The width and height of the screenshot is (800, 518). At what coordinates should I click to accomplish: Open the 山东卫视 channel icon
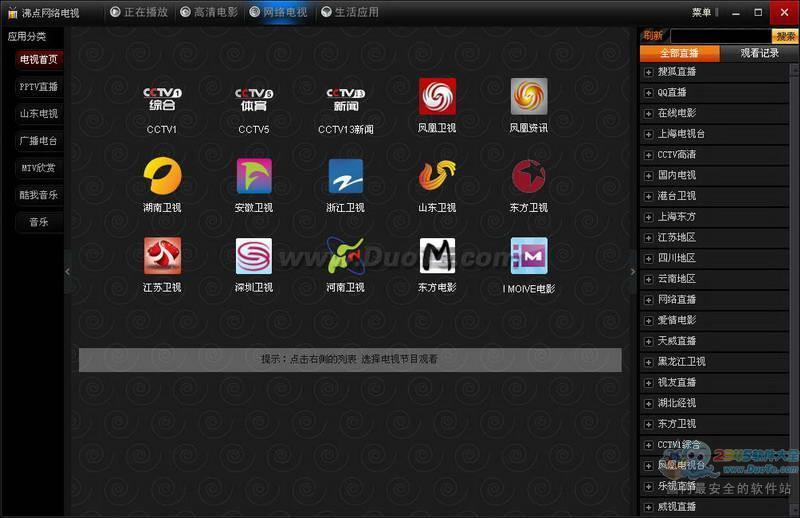437,176
